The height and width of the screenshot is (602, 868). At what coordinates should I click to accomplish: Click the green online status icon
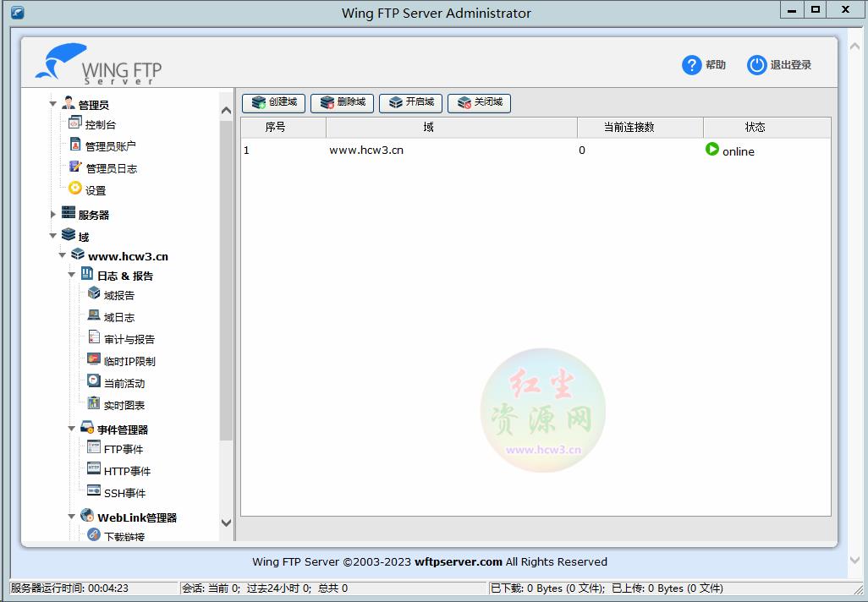(x=711, y=150)
